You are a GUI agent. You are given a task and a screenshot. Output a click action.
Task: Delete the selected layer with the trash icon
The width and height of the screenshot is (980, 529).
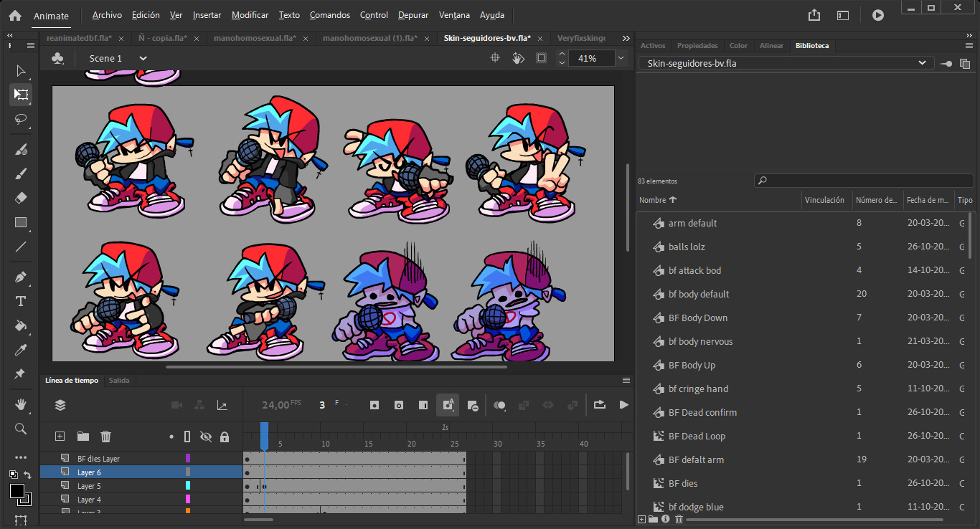tap(105, 436)
